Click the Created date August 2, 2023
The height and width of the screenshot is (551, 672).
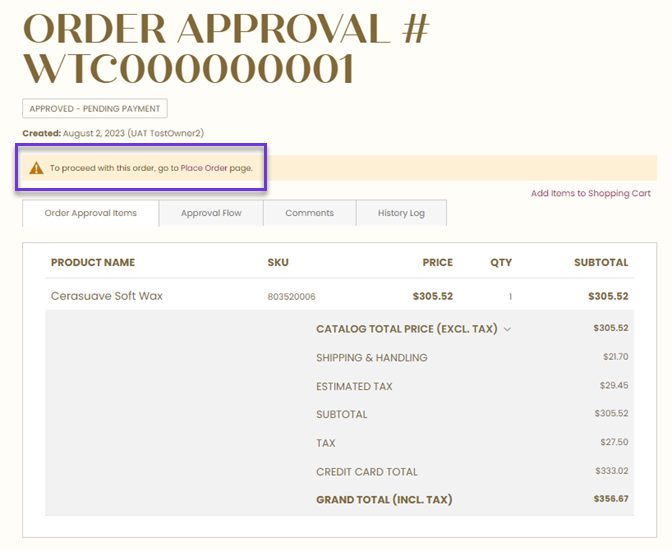click(x=94, y=133)
